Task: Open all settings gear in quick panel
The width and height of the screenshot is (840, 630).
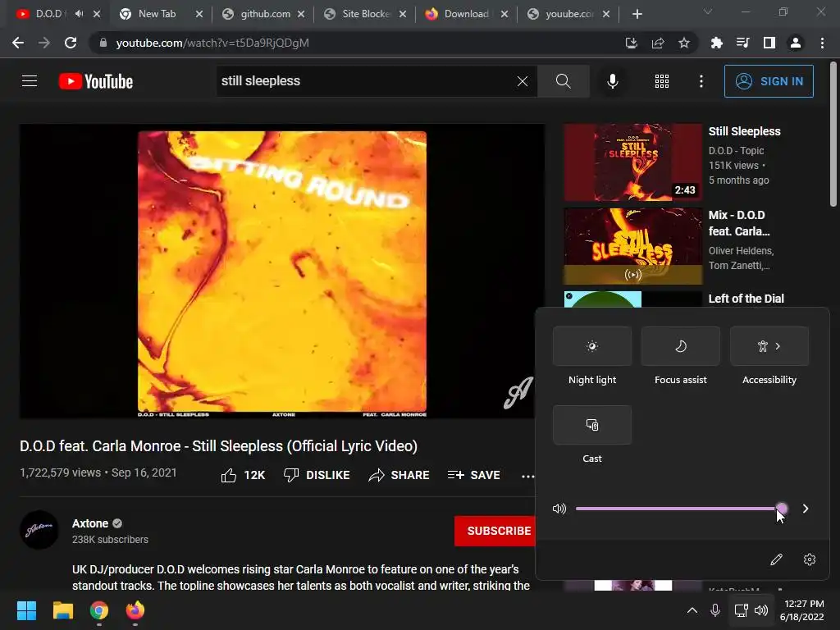Action: 810,559
